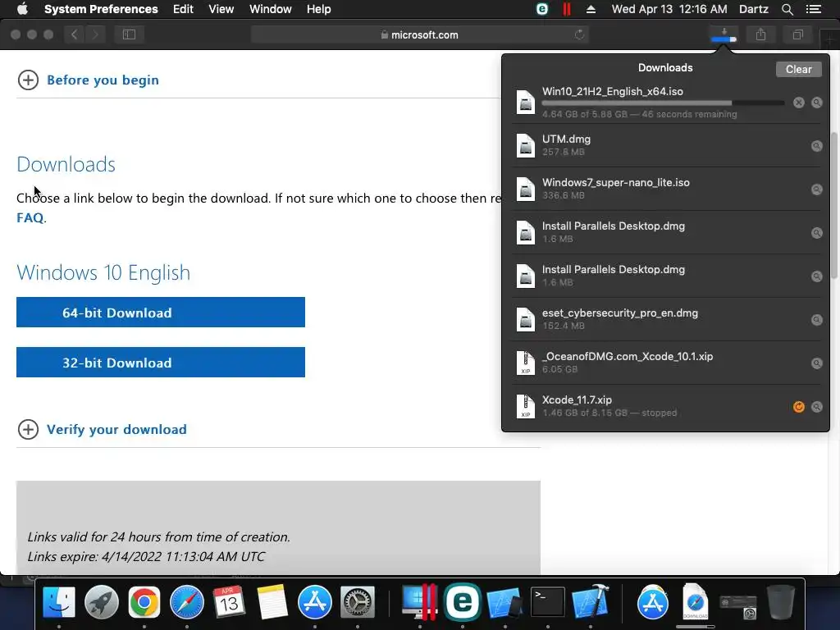Reveal Win10_21H2_English_x64.iso in Finder
The height and width of the screenshot is (630, 840).
(816, 103)
